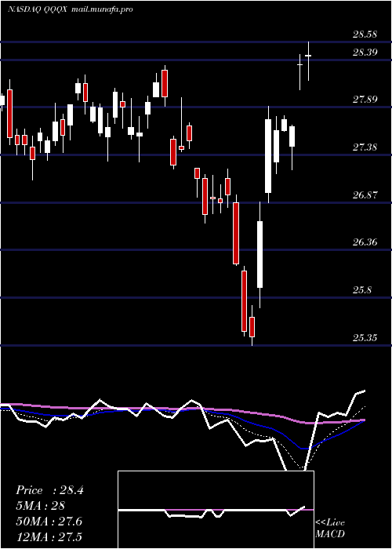Click the 12MA : 27.5 readout
Image resolution: width=392 pixels, height=549 pixels.
click(49, 537)
